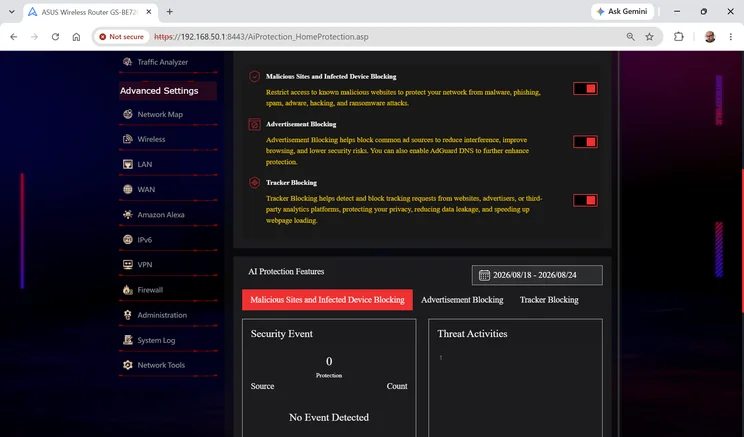744x437 pixels.
Task: Click the Network Tools gear icon
Action: 128,365
